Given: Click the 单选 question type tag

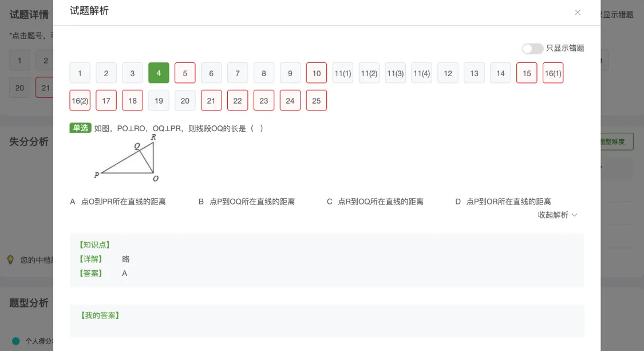Looking at the screenshot, I should (80, 128).
